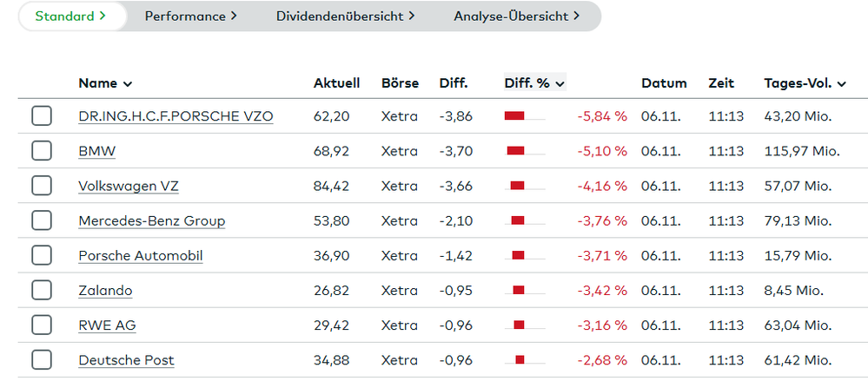Click the red change bar for Zalando
Screen dimensions: 868x381
pos(520,290)
